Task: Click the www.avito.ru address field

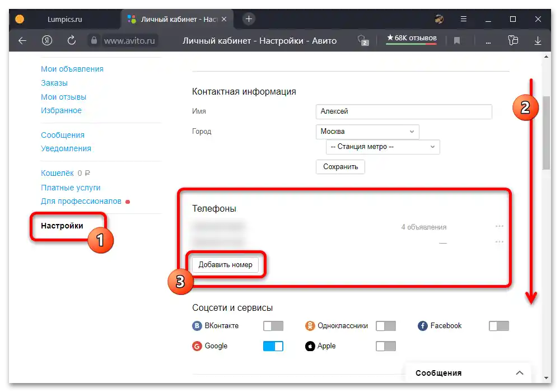Action: (x=129, y=41)
